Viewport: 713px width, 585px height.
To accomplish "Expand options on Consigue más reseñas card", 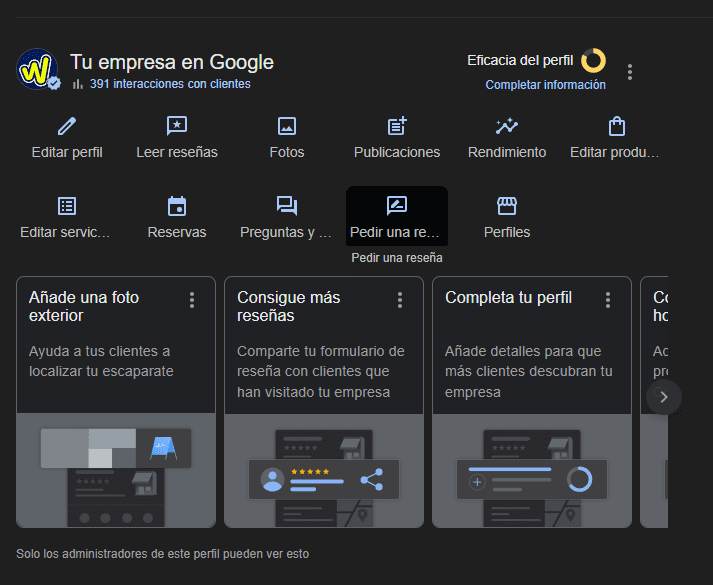I will [x=400, y=300].
